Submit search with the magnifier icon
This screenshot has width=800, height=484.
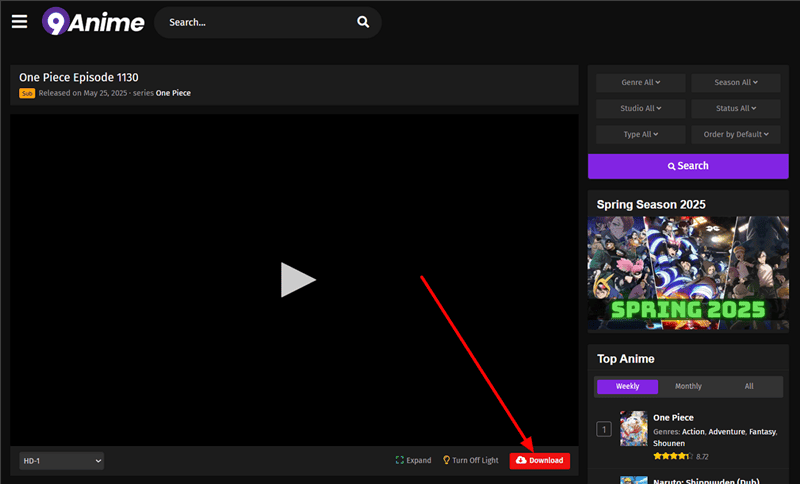coord(363,22)
